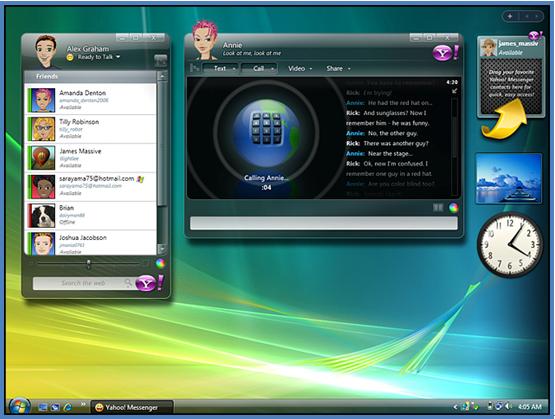Viewport: 555px width, 419px height.
Task: Click the Windows Start orb
Action: click(19, 407)
